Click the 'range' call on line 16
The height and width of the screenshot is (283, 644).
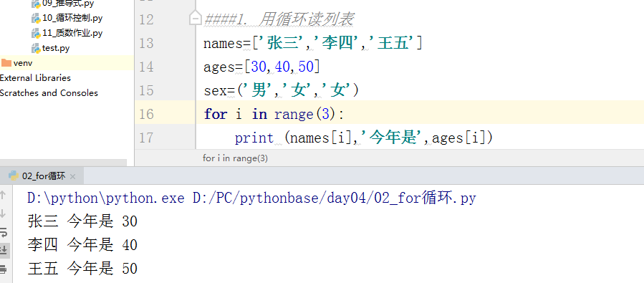click(294, 114)
